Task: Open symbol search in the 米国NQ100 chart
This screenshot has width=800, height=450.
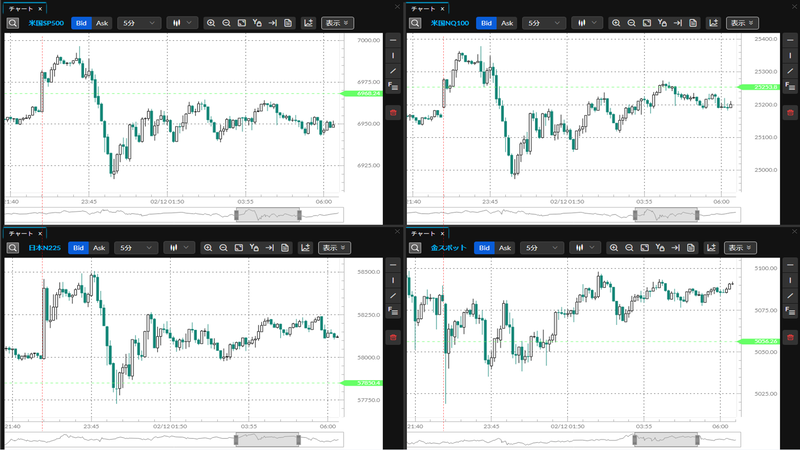Action: point(415,23)
